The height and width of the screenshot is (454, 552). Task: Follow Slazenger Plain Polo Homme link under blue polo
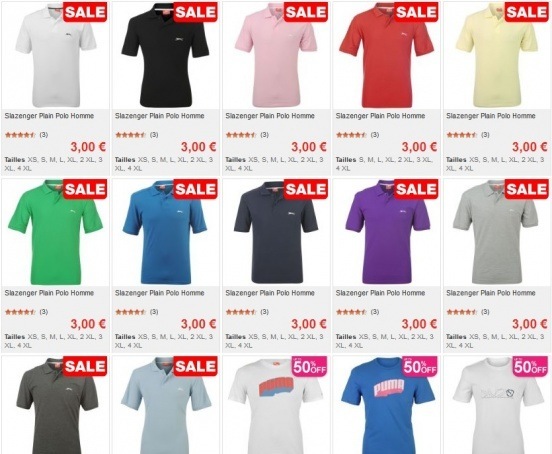coord(159,293)
